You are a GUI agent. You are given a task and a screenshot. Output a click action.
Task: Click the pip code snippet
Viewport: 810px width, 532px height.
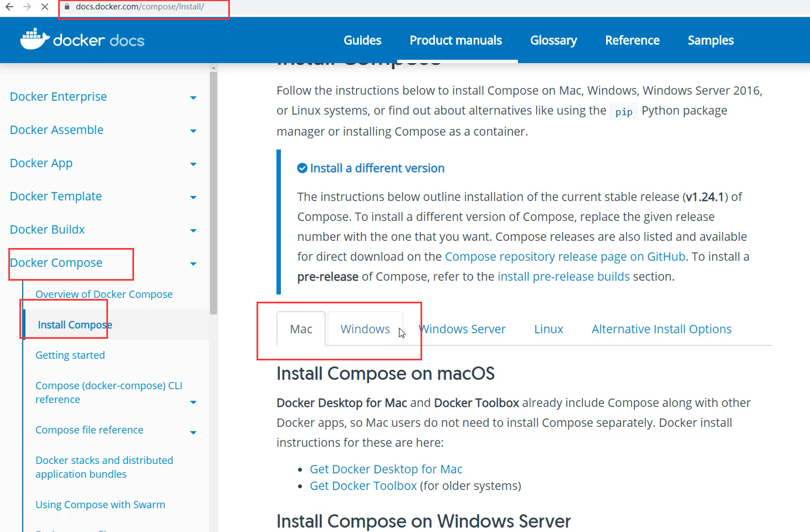624,112
